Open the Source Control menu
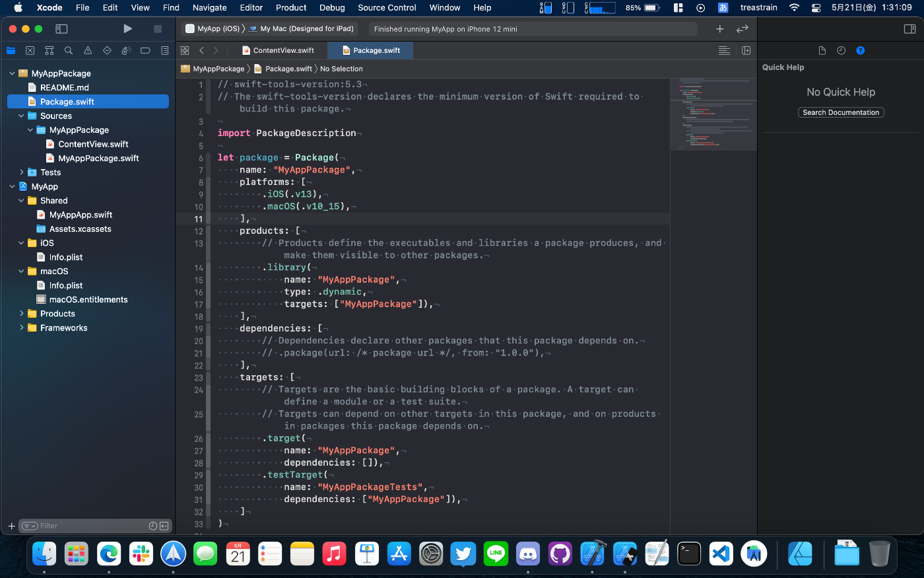The width and height of the screenshot is (924, 578). (387, 8)
